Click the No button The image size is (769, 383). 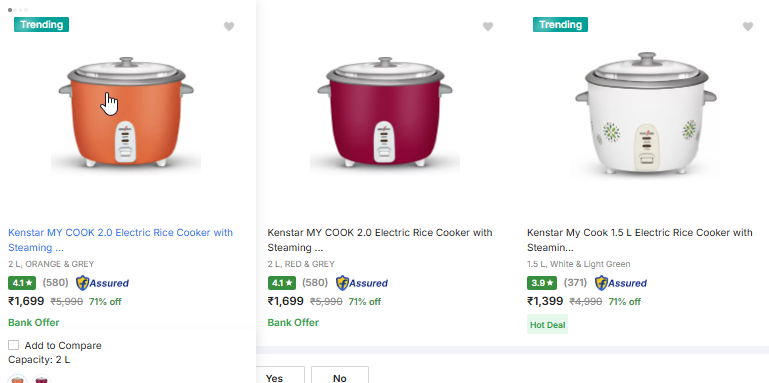pos(340,375)
